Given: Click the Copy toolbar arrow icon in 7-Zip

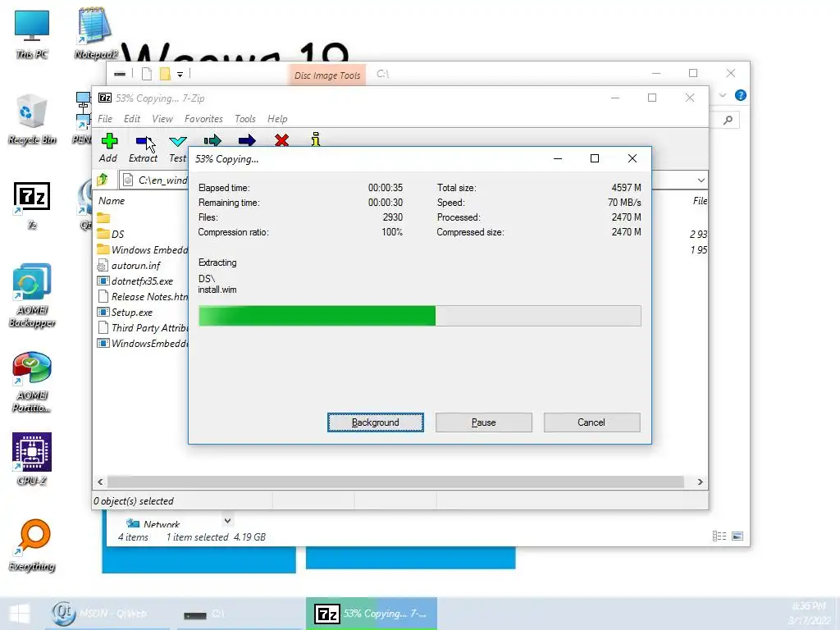Looking at the screenshot, I should [212, 141].
